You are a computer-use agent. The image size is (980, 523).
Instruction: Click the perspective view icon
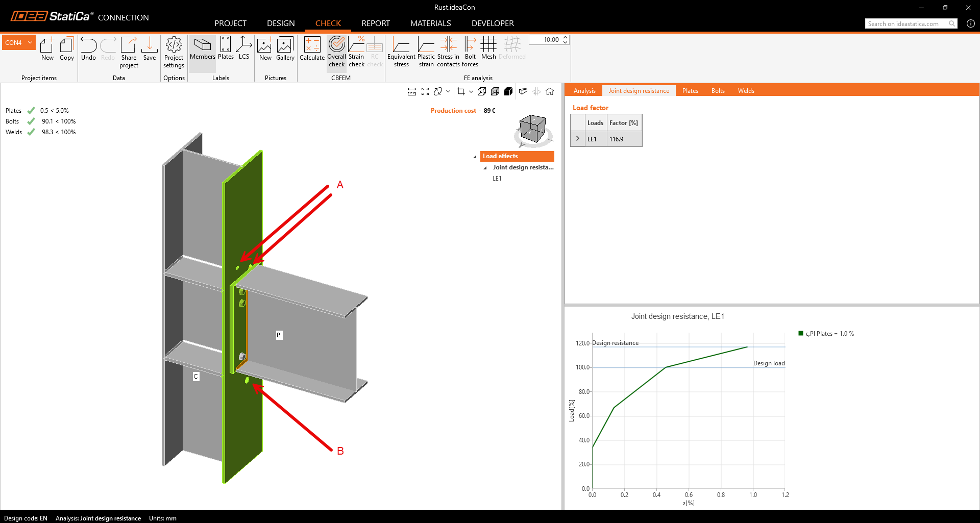[x=523, y=91]
